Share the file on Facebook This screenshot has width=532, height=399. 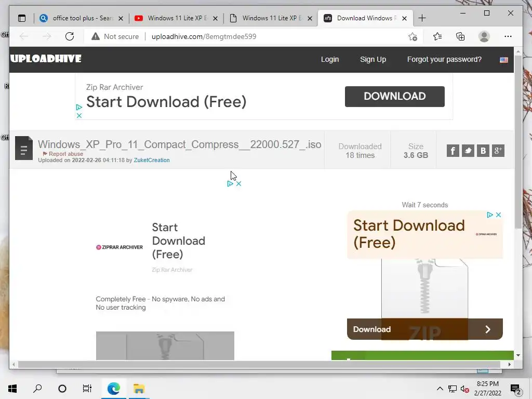click(453, 151)
